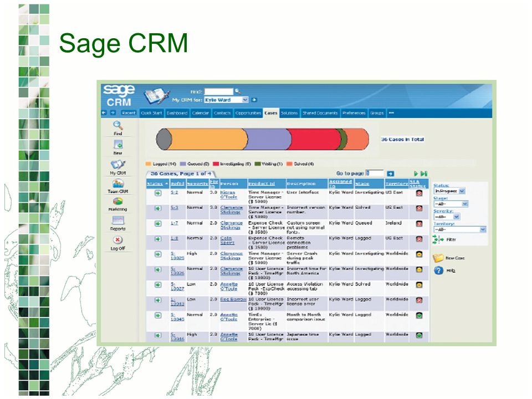
Task: Switch to the Opportunities tab
Action: click(248, 113)
